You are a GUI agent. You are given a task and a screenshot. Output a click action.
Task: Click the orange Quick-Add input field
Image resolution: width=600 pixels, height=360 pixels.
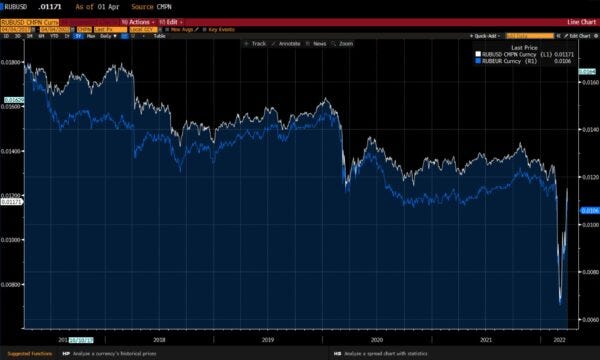(530, 36)
